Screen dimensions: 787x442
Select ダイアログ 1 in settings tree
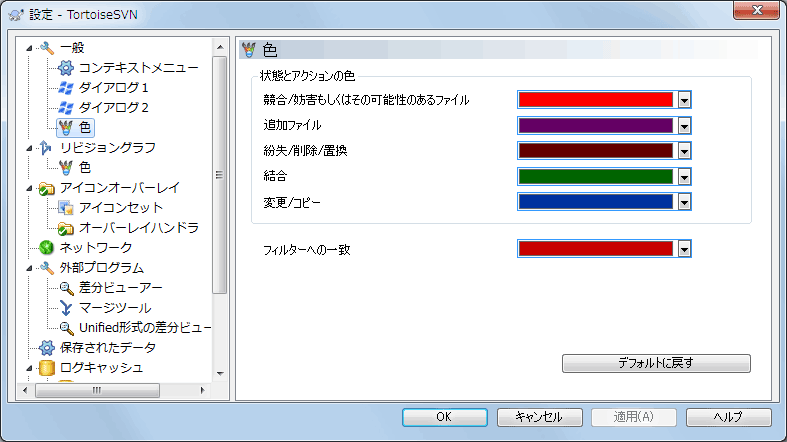coord(113,88)
